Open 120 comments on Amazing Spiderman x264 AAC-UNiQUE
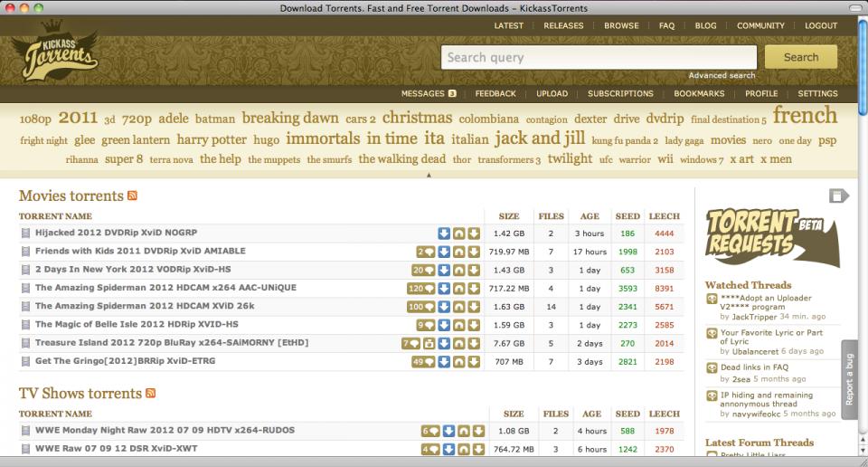 coord(421,289)
